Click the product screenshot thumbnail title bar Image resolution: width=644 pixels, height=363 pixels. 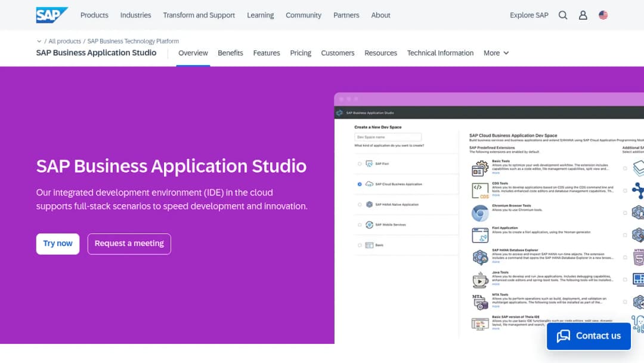tap(489, 99)
